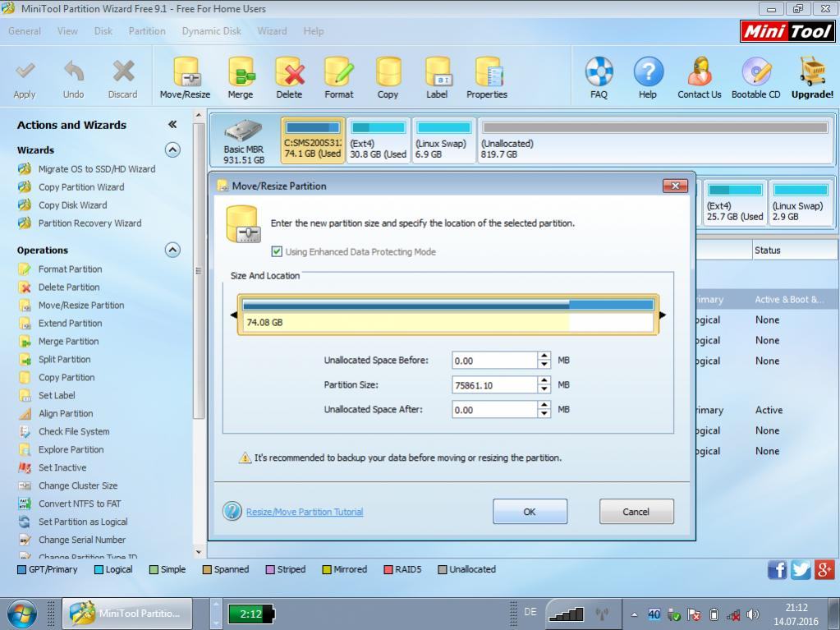Screen dimensions: 840x630
Task: Collapse the Operations section
Action: pos(172,251)
